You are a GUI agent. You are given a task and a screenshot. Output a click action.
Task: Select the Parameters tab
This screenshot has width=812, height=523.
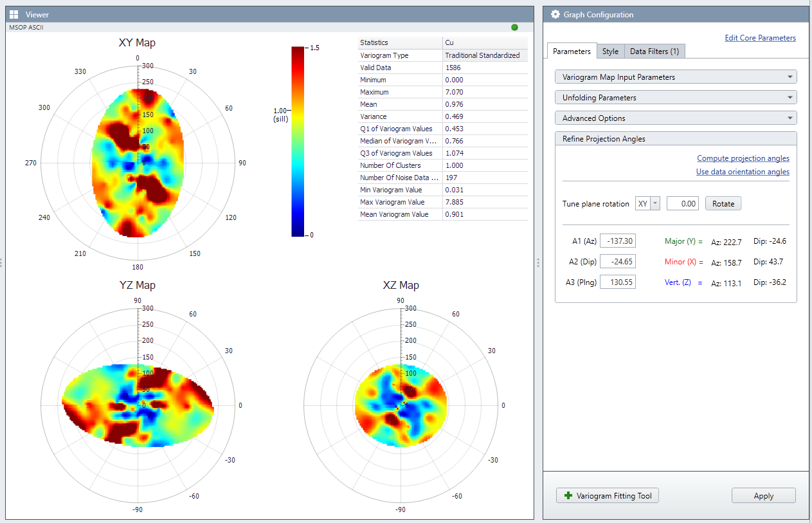[x=572, y=51]
